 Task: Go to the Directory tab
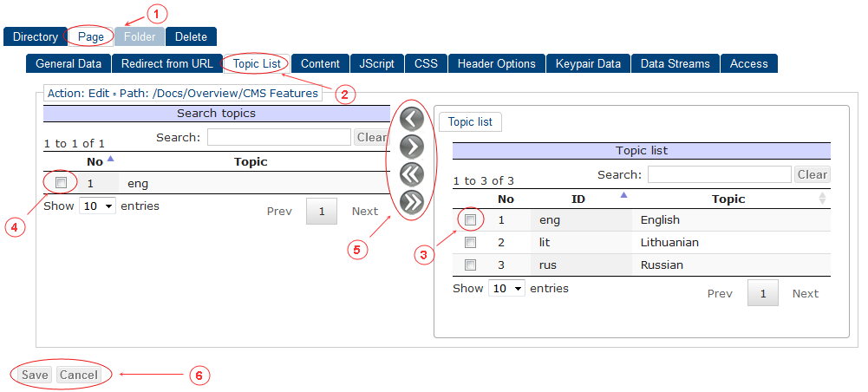(35, 36)
